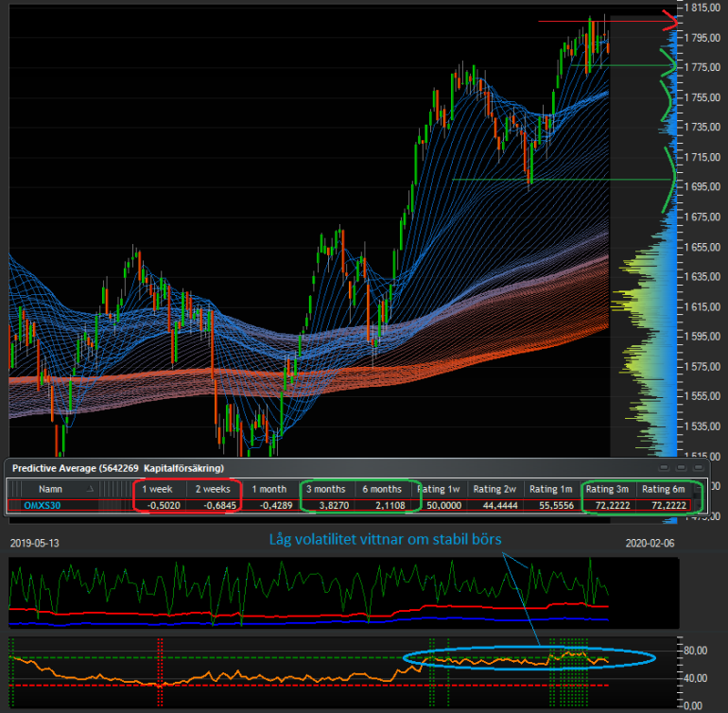
Task: Select the Rating 1m value 55,5556
Action: (556, 505)
